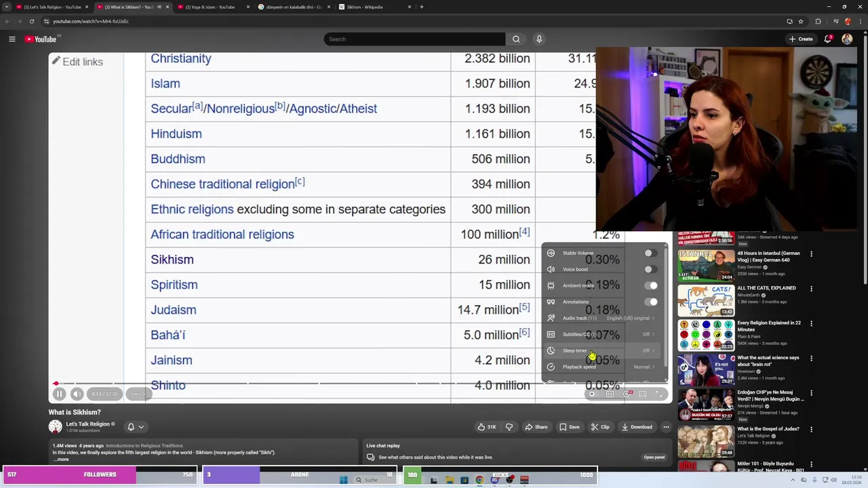Switch to theater mode in the player
This screenshot has width=868, height=488.
click(x=643, y=394)
